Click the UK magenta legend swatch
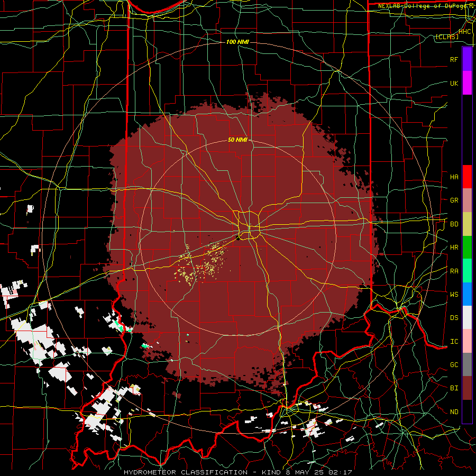The image size is (476, 476). click(467, 83)
